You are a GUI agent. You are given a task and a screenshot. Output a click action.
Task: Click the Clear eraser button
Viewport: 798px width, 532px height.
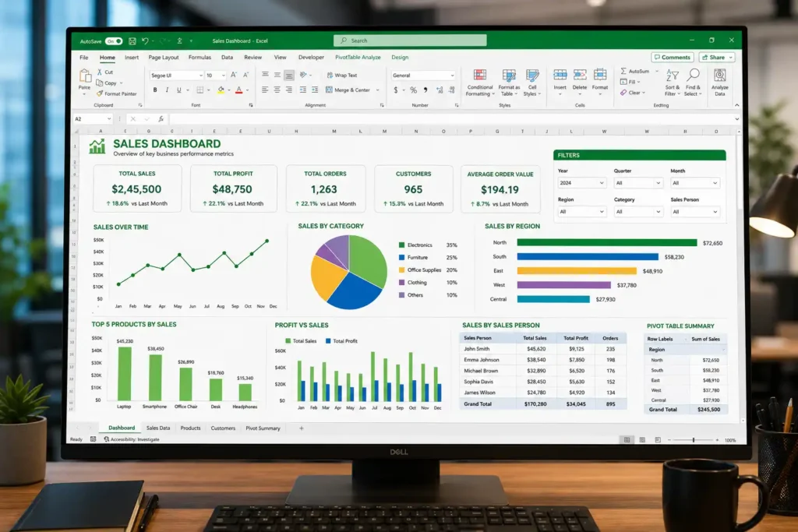pos(633,93)
